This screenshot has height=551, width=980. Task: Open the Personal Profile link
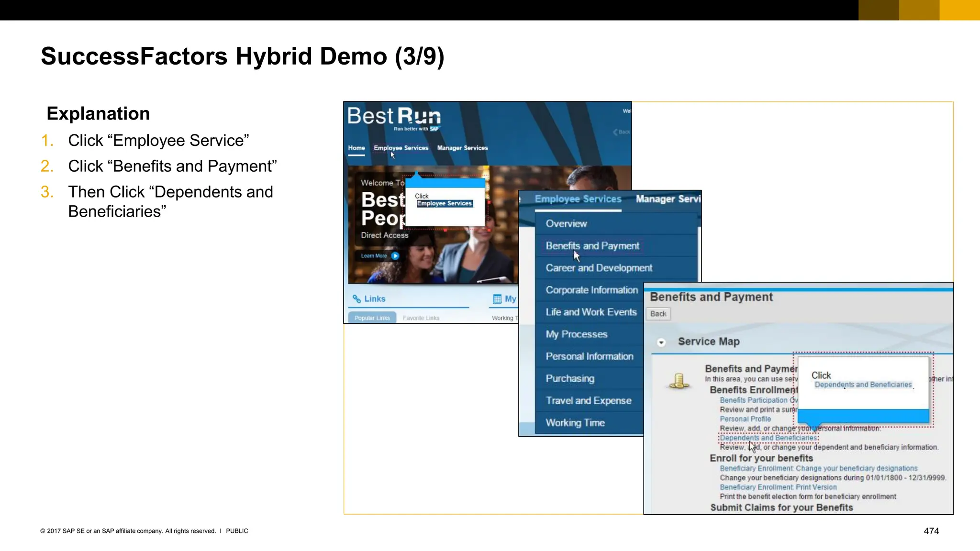coord(745,419)
